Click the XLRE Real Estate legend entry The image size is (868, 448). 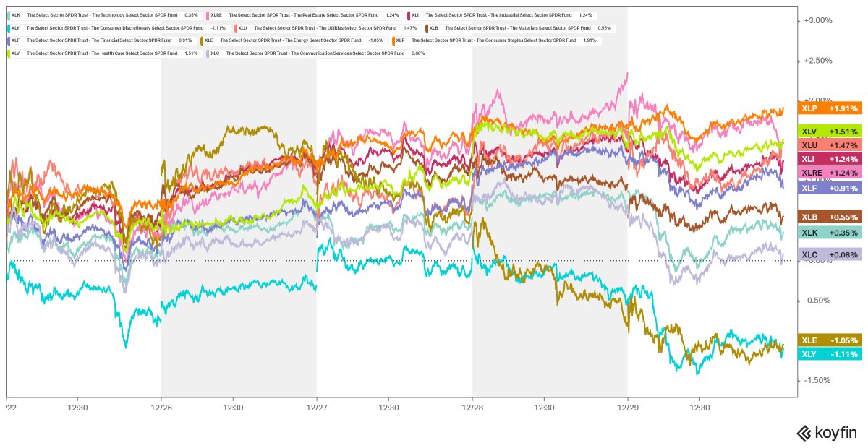pos(305,15)
